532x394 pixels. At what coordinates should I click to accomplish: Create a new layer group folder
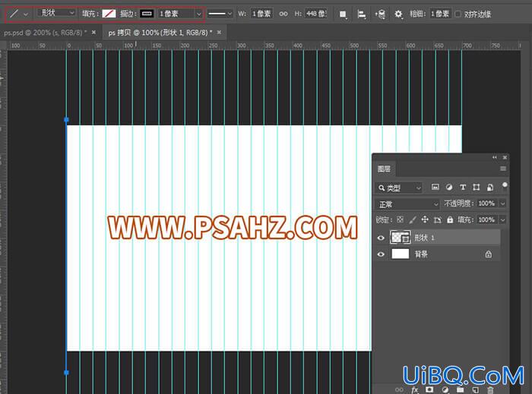point(460,389)
